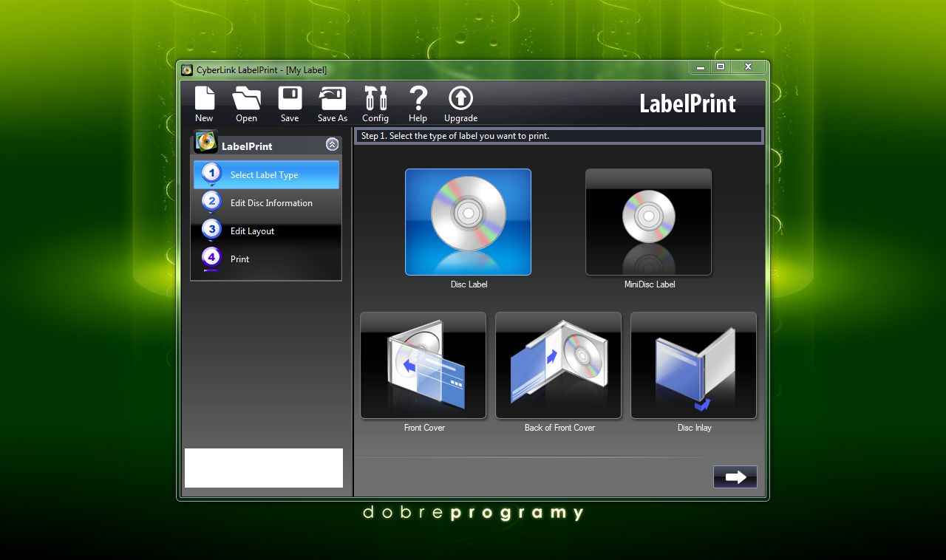Image resolution: width=946 pixels, height=560 pixels.
Task: Choose the MiniDisc Label type
Action: click(x=648, y=222)
